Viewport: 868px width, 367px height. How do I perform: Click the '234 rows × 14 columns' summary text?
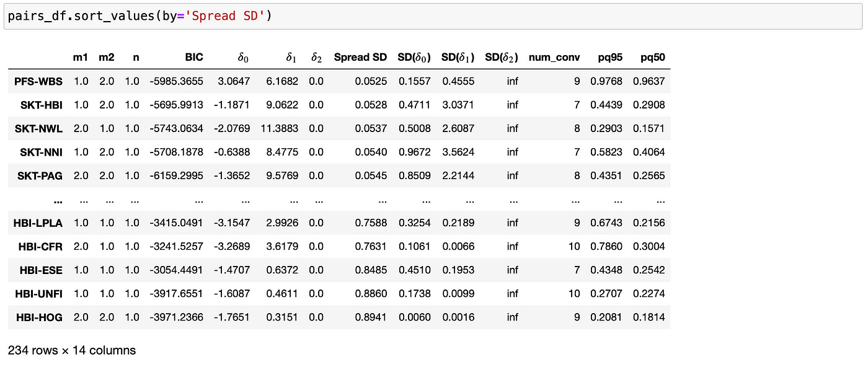(x=72, y=350)
